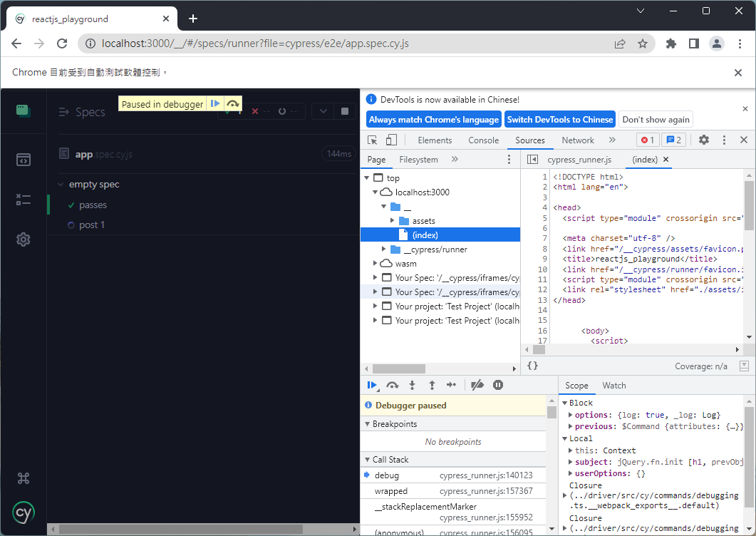Screen dimensions: 756x536
Task: Click the inspect element picker icon
Action: pyautogui.click(x=373, y=140)
